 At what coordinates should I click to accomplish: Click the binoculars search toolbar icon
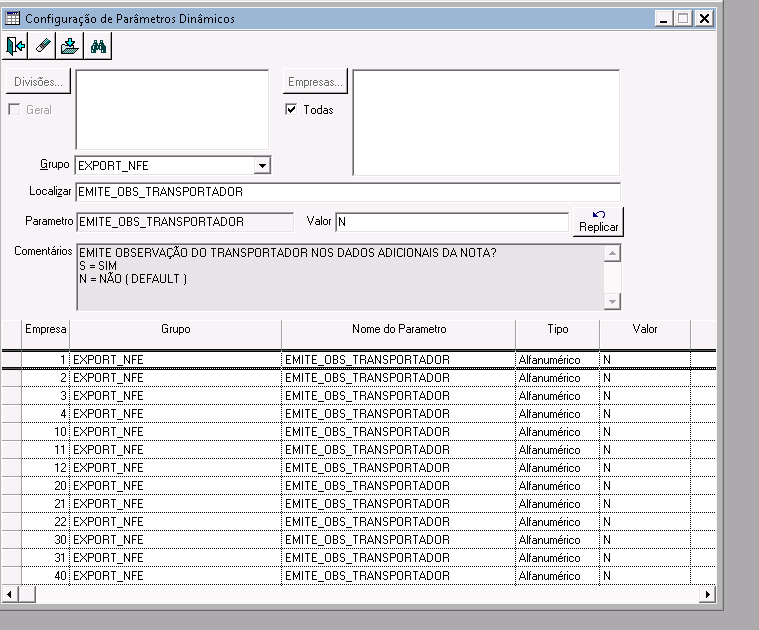pyautogui.click(x=98, y=46)
